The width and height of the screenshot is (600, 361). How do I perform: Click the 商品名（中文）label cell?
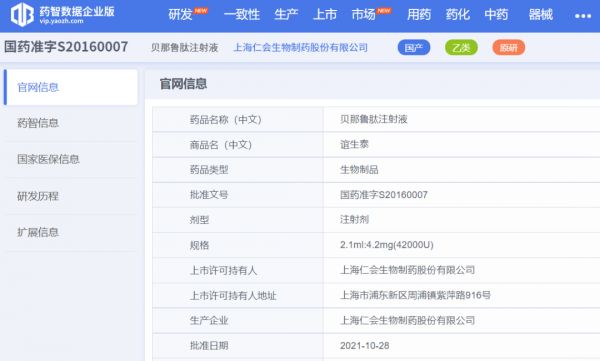click(238, 145)
